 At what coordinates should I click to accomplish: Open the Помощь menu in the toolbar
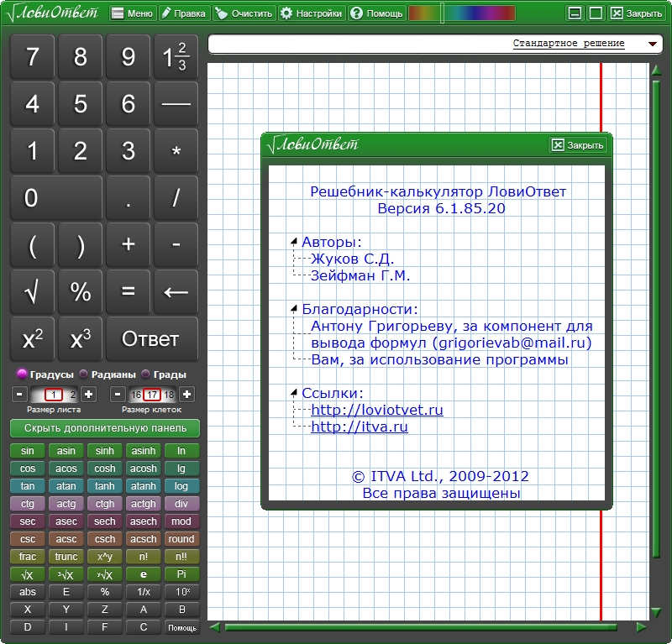[x=376, y=13]
